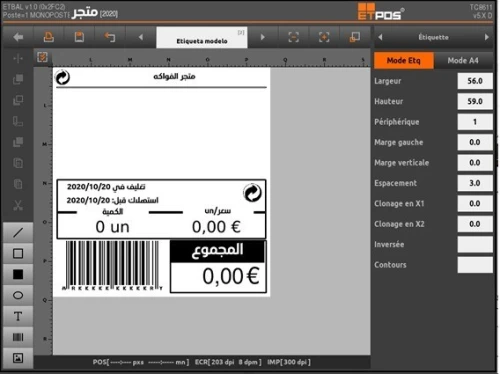Viewport: 500px width, 374px height.
Task: Edit the Périphérique value field
Action: pos(475,122)
